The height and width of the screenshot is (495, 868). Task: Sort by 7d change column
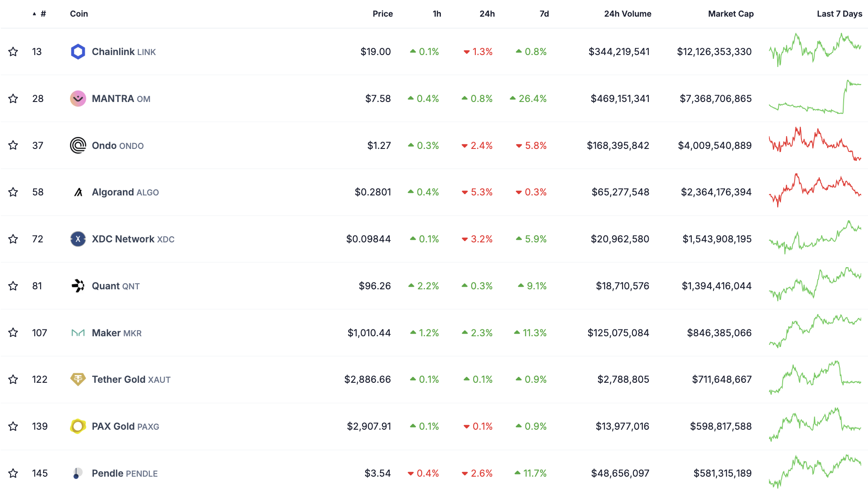[x=544, y=14]
